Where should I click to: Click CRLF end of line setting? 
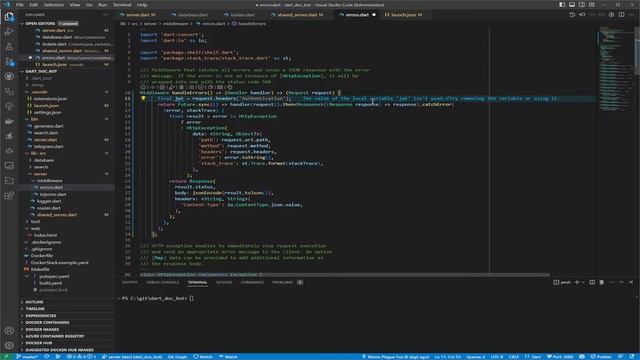coord(513,357)
